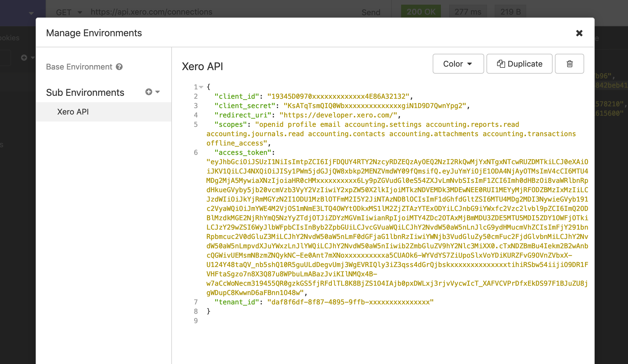
Task: Rename the Xero API environment title
Action: tap(202, 67)
